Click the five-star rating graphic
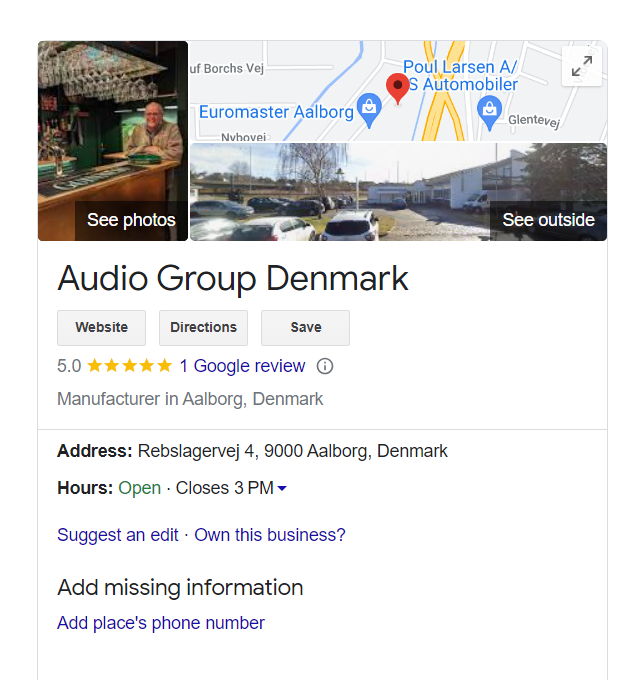 coord(130,366)
